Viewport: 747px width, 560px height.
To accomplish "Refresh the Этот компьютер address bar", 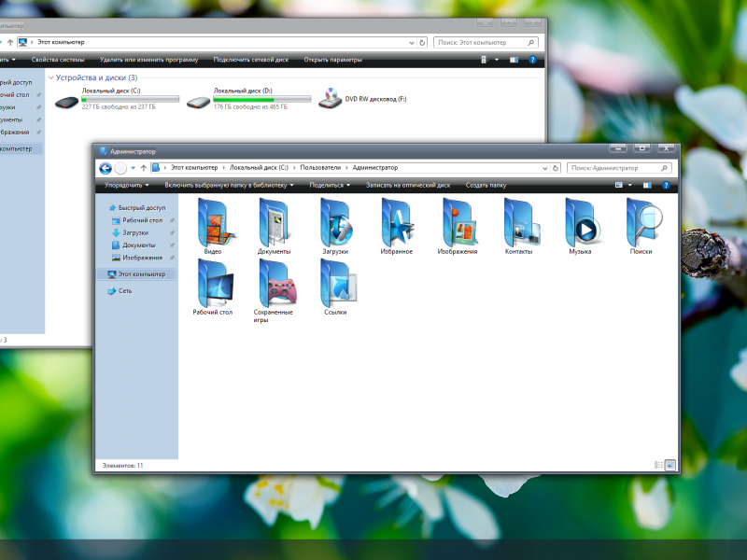I will point(422,42).
